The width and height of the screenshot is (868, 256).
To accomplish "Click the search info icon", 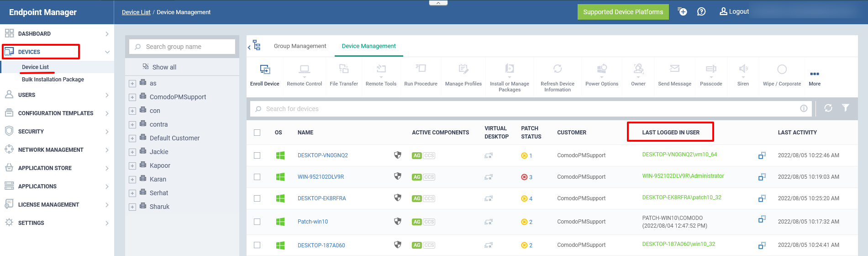I will [x=804, y=108].
